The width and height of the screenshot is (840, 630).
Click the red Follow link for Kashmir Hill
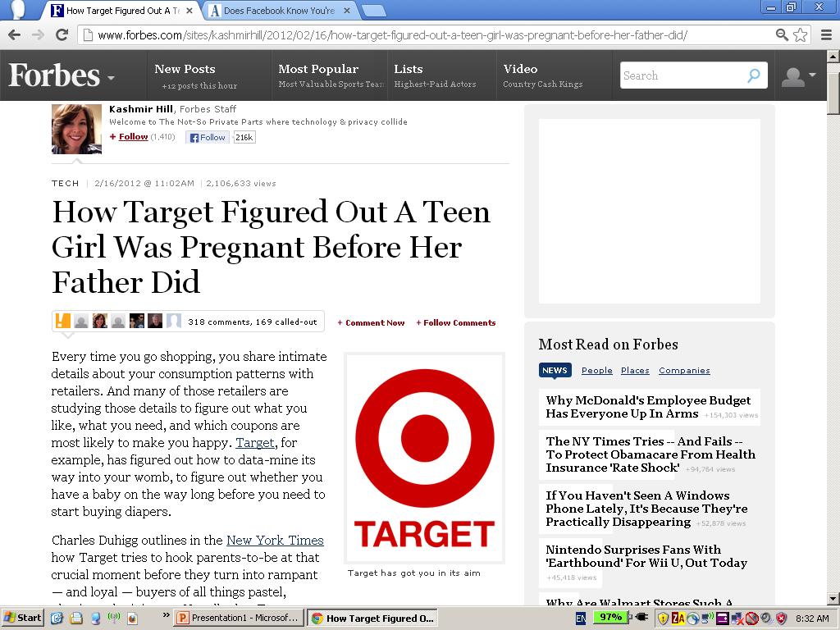click(x=133, y=137)
